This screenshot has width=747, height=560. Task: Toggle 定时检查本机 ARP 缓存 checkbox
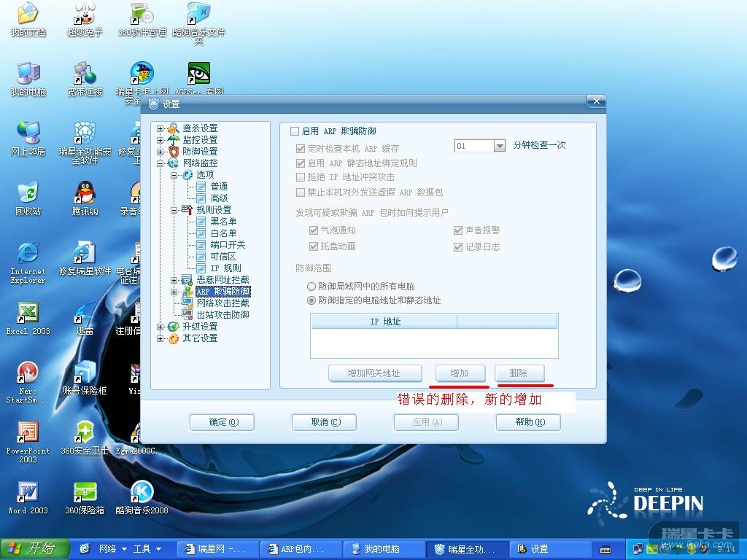[300, 149]
